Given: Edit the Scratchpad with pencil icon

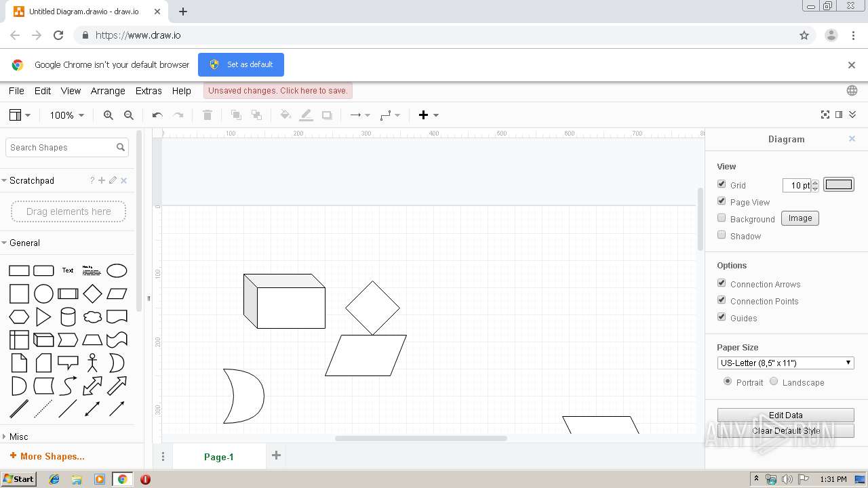Looking at the screenshot, I should [113, 180].
